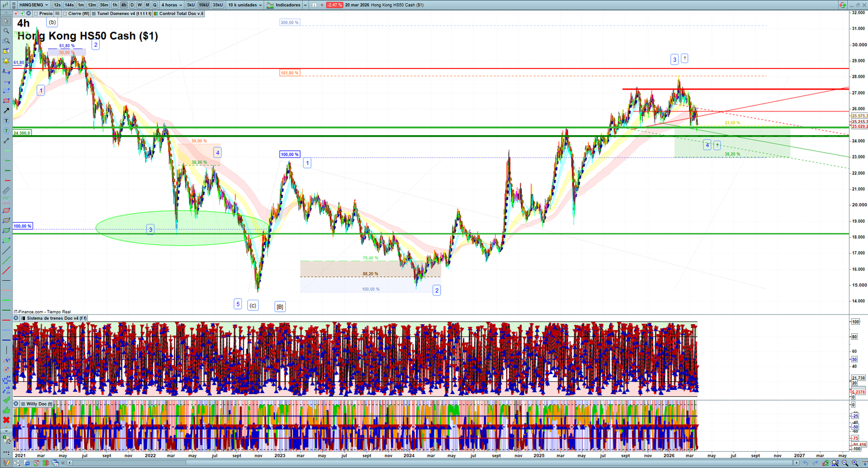Select the red rectangle drawing tool
This screenshot has height=468, width=868.
click(x=6, y=101)
